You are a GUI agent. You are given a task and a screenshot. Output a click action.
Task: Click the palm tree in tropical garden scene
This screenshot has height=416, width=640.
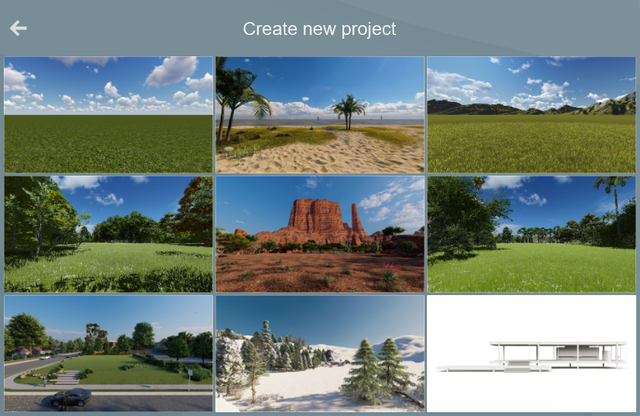pyautogui.click(x=611, y=195)
